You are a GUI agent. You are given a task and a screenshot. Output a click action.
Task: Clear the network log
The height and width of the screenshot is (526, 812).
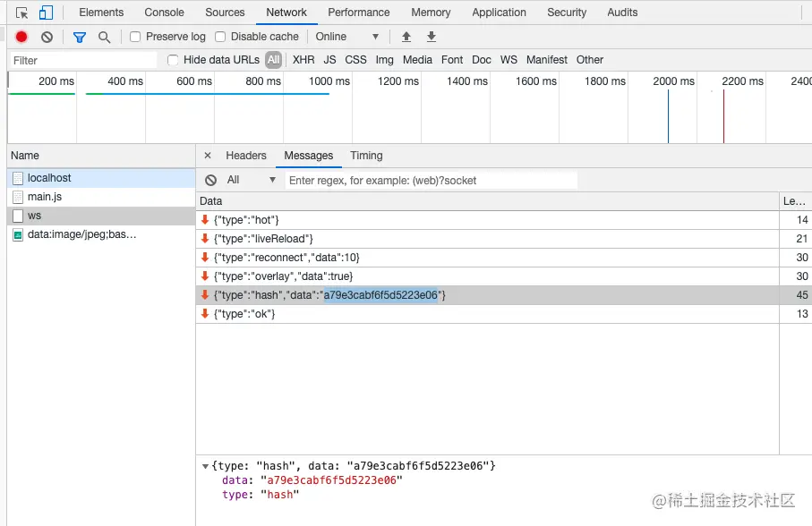click(x=47, y=37)
